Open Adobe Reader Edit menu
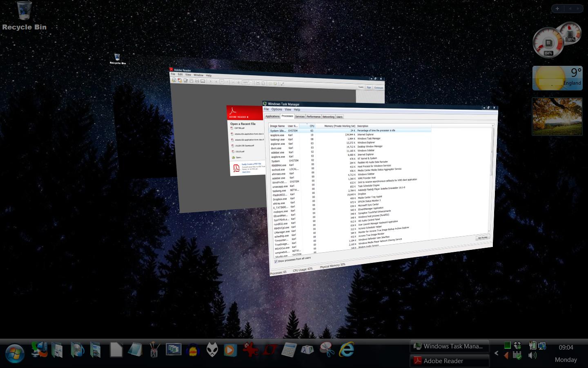 (180, 74)
